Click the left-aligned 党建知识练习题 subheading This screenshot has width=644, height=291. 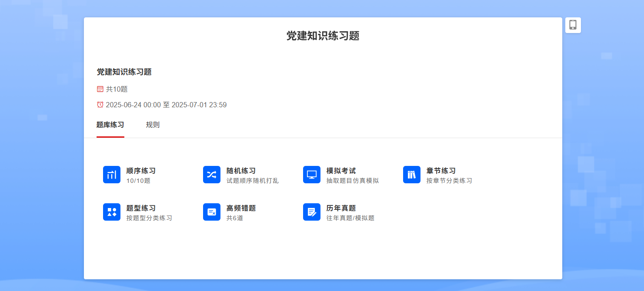click(x=124, y=72)
